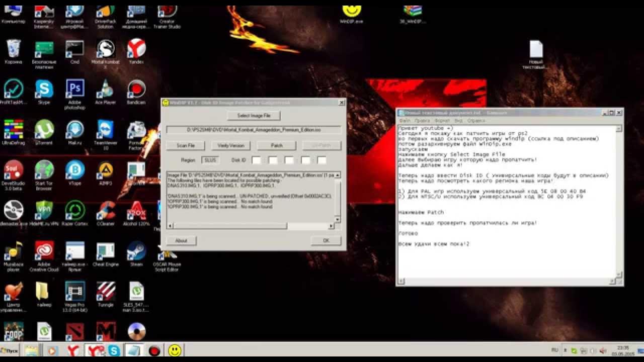The image size is (644, 362).
Task: Open the Справка menu in Notepad
Action: pyautogui.click(x=476, y=121)
